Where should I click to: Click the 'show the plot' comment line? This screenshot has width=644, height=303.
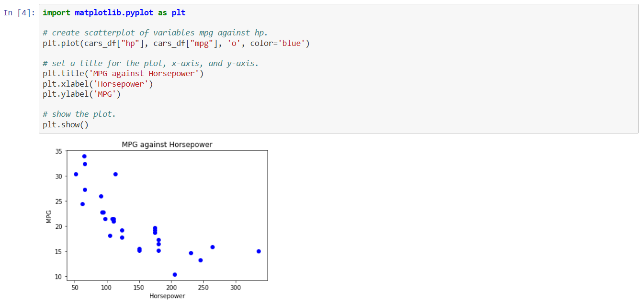[x=79, y=114]
